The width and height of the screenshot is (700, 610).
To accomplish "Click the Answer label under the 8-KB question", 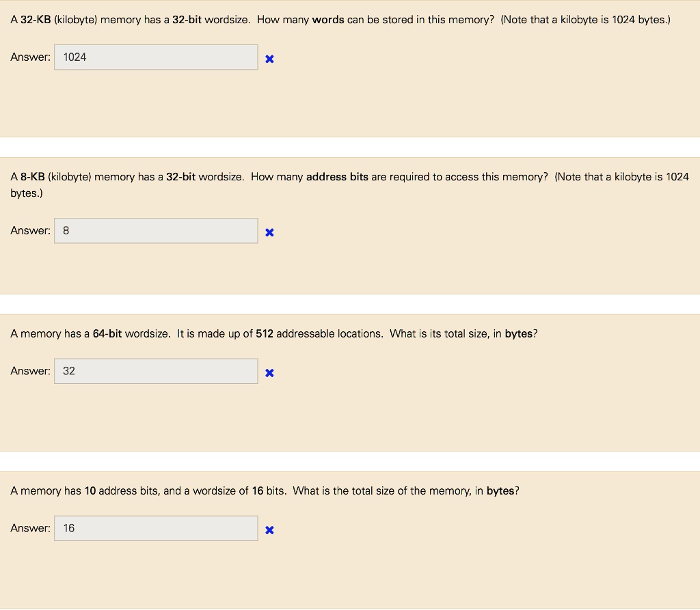I will click(x=30, y=231).
